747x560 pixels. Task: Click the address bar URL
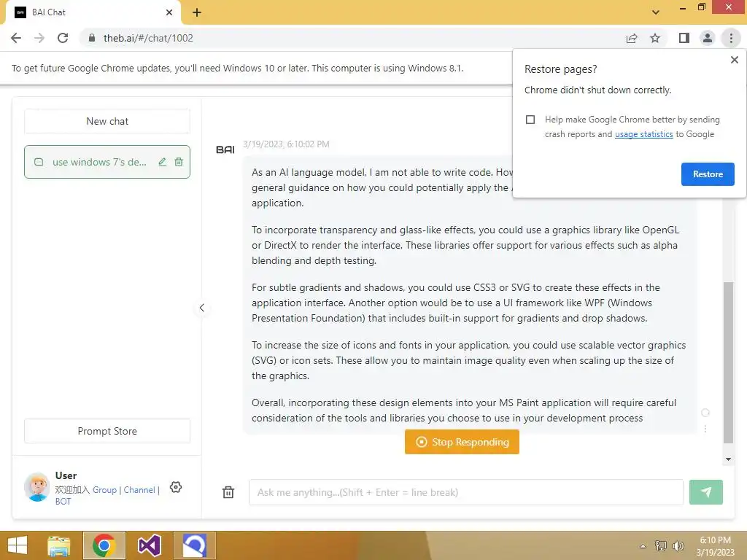(148, 38)
